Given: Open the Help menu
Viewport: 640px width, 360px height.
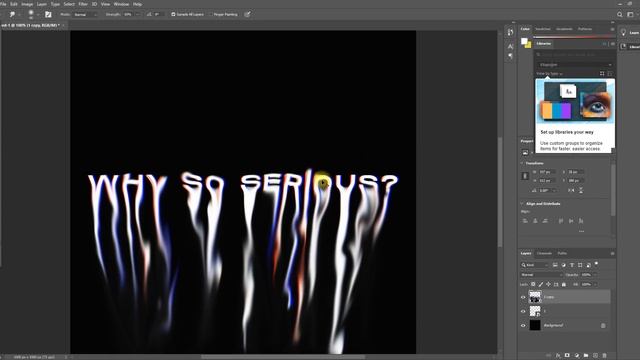Looking at the screenshot, I should coord(138,4).
